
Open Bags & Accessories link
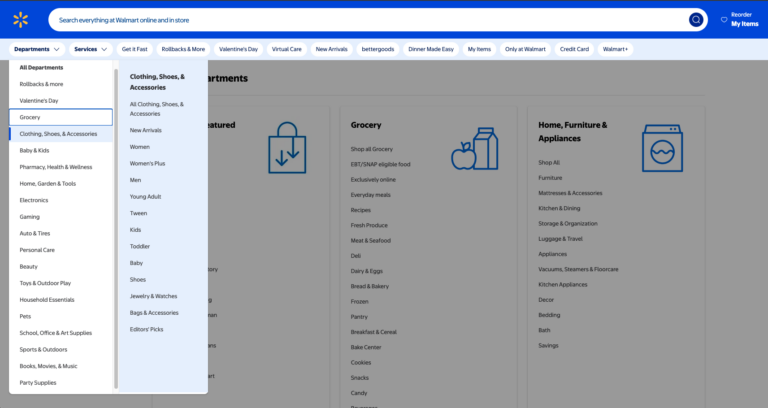click(x=154, y=313)
